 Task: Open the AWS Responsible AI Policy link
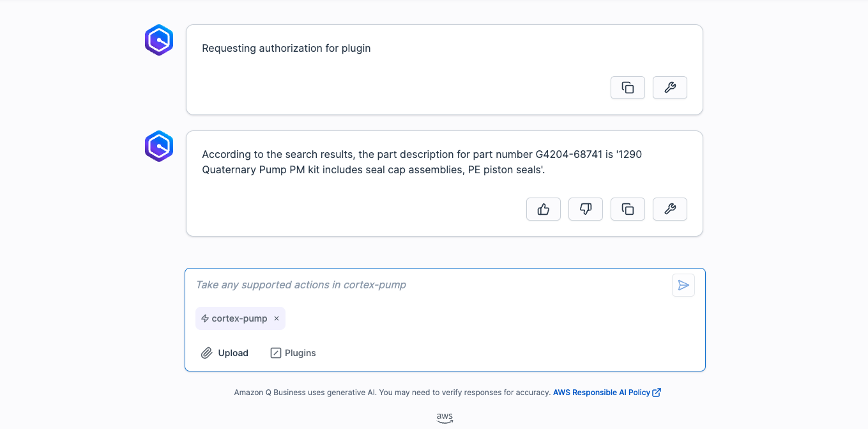pyautogui.click(x=601, y=393)
